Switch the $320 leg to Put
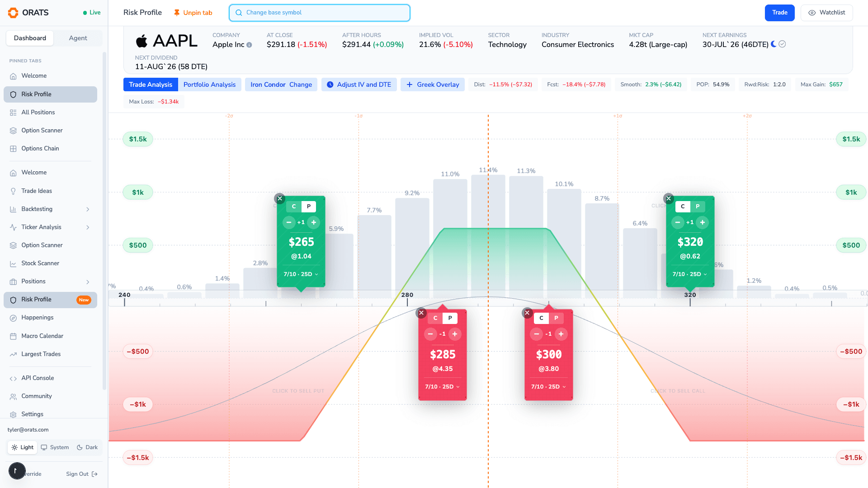This screenshot has width=868, height=488. coord(698,206)
